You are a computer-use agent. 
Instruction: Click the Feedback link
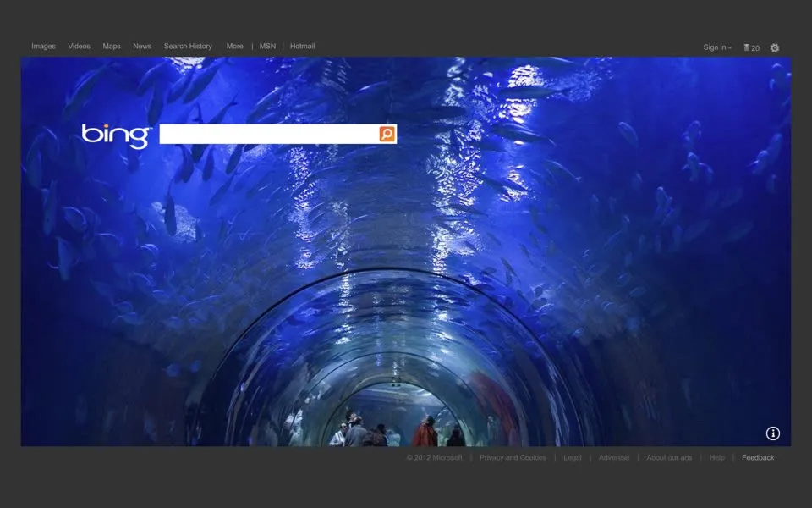(x=758, y=457)
